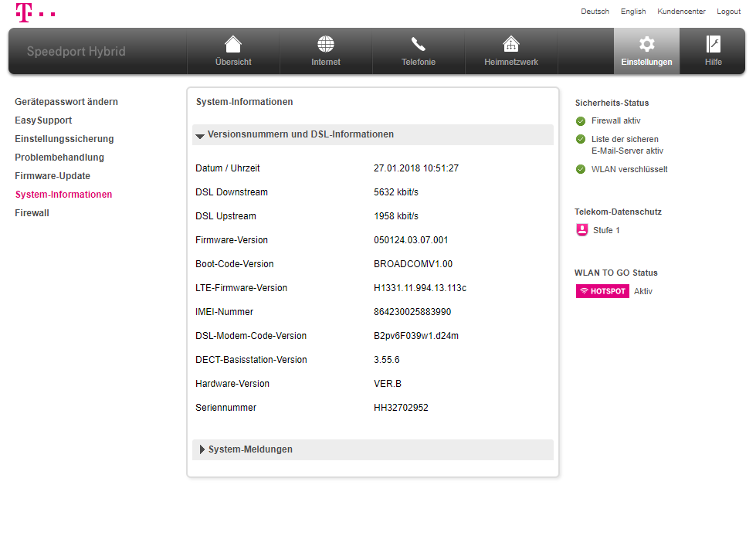Image resolution: width=756 pixels, height=556 pixels.
Task: Click the Sicherheits-Status heading
Action: [x=612, y=103]
